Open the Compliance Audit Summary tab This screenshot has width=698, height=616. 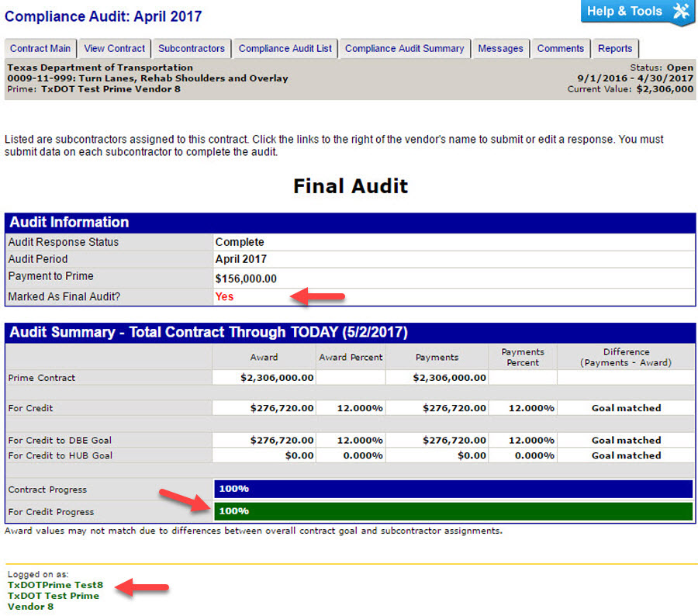pos(404,48)
